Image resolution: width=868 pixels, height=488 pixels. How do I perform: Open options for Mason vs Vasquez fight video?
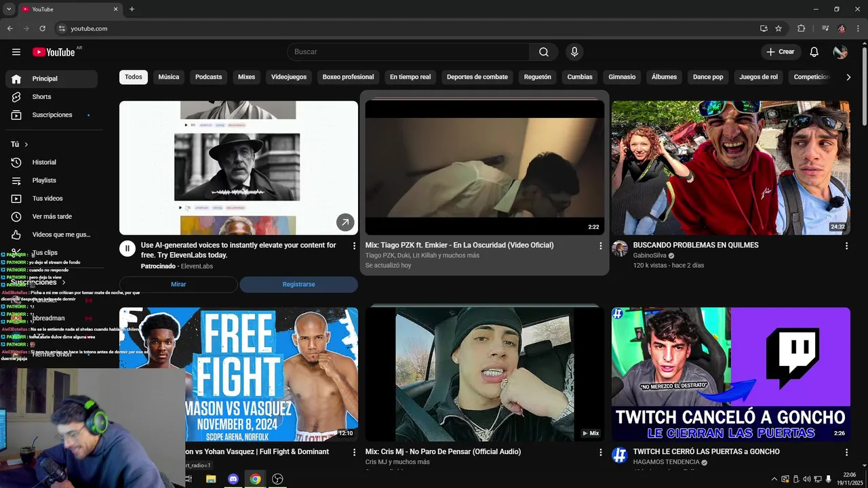pyautogui.click(x=354, y=452)
